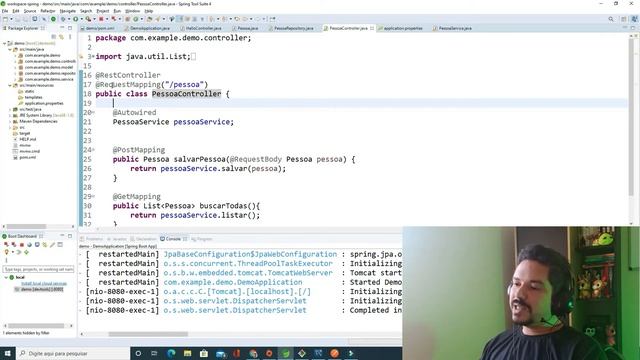Switch to the application.properties editor tab

click(x=400, y=28)
